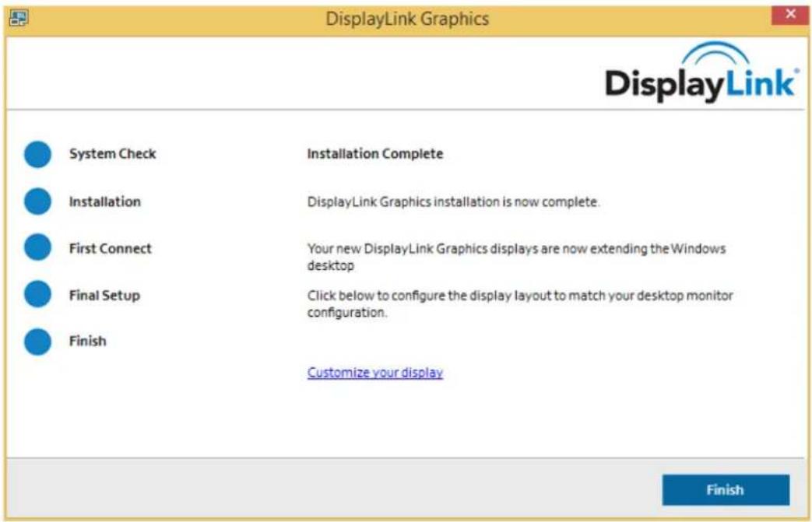
Task: Click the Installation Complete heading
Action: click(x=375, y=154)
